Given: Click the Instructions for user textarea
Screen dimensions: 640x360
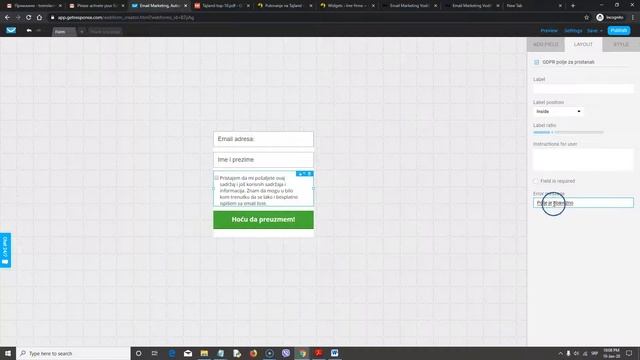Looking at the screenshot, I should pyautogui.click(x=583, y=160).
